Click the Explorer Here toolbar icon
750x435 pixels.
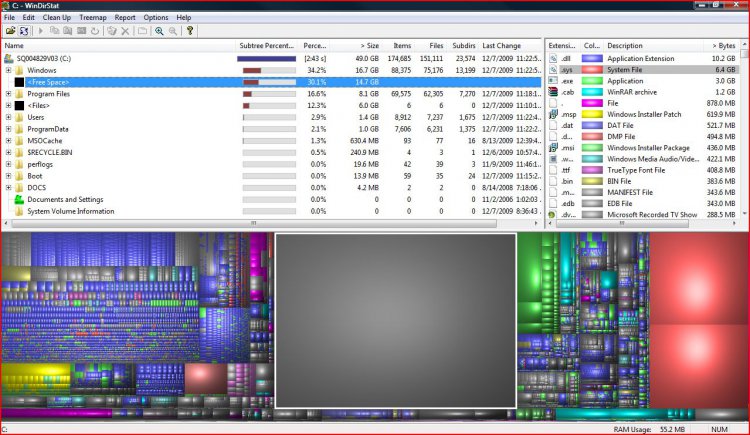coord(68,31)
